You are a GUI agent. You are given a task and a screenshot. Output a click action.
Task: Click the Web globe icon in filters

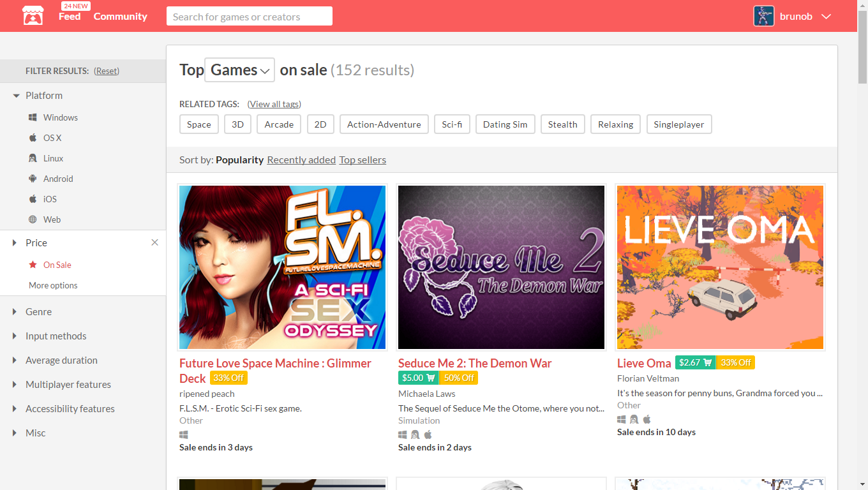point(33,219)
